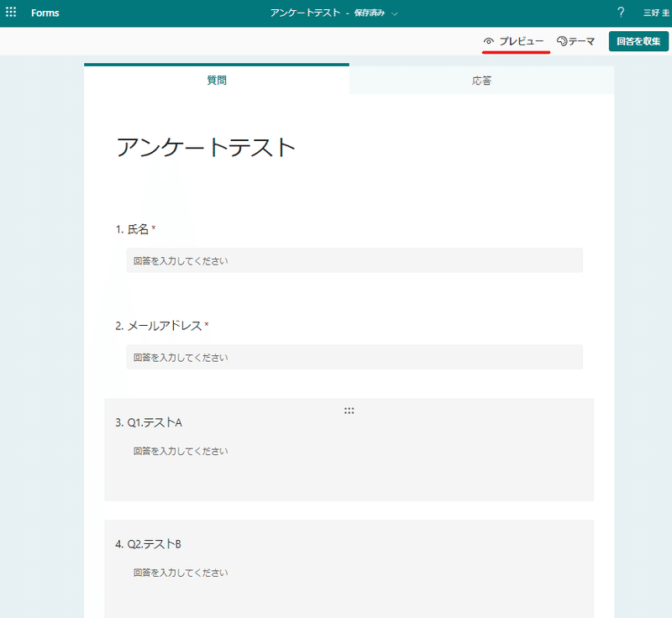
Task: Click the 氏名 answer input field
Action: click(354, 260)
